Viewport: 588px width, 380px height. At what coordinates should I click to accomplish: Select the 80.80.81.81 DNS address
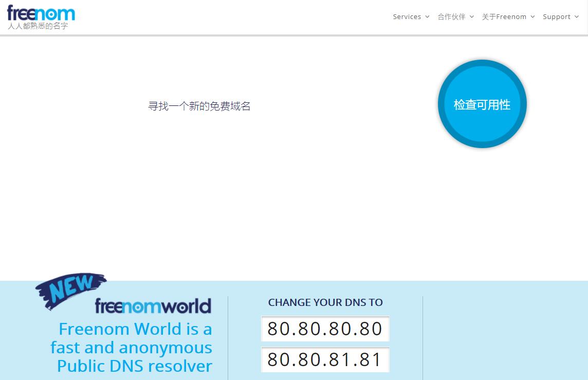[325, 359]
